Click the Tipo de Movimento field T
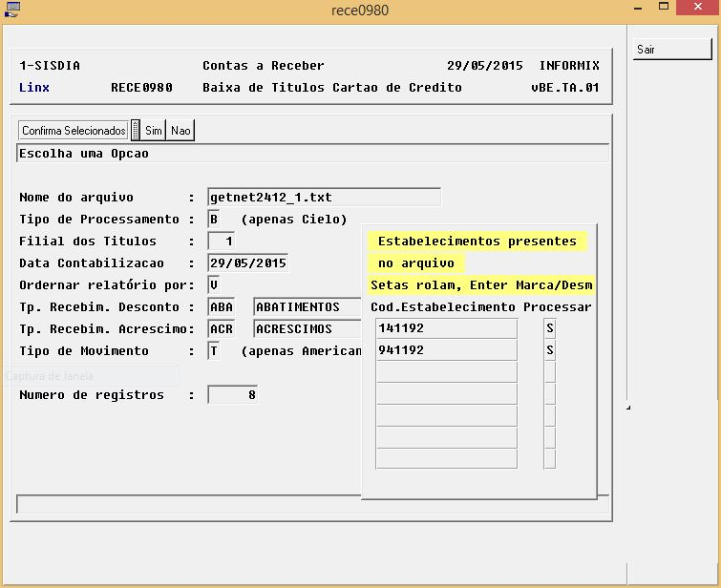Screen dimensions: 721x588 [214, 351]
